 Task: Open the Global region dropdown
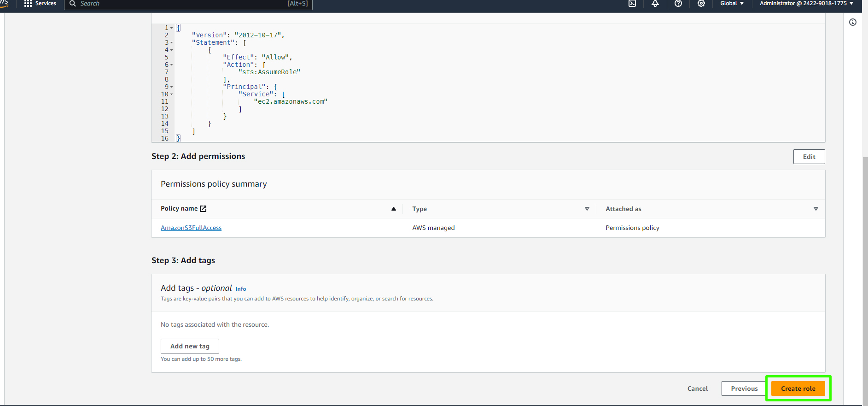[x=732, y=3]
